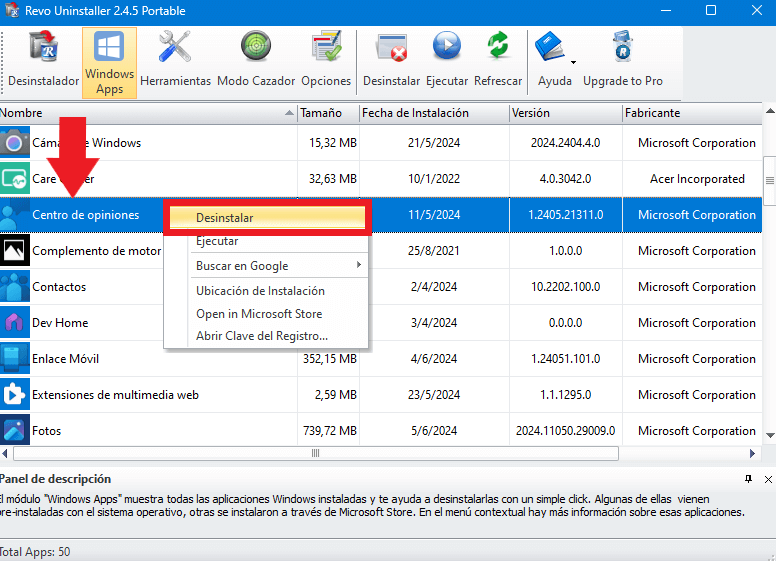
Task: Toggle the Nombre sort direction arrow
Action: pos(290,113)
